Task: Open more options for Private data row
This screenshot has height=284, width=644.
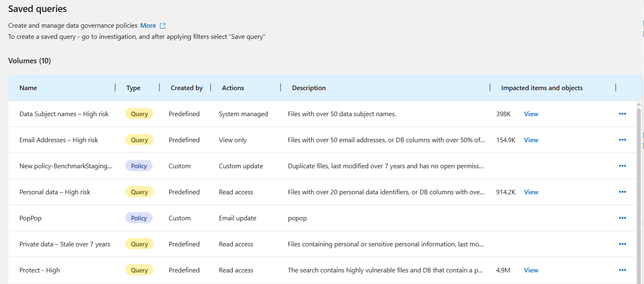Action: pos(623,244)
